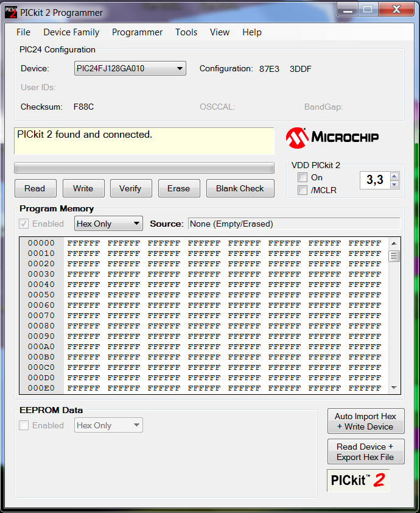Screen dimensions: 420x513
Task: Click the PICkit 2 title bar icon
Action: [x=11, y=12]
